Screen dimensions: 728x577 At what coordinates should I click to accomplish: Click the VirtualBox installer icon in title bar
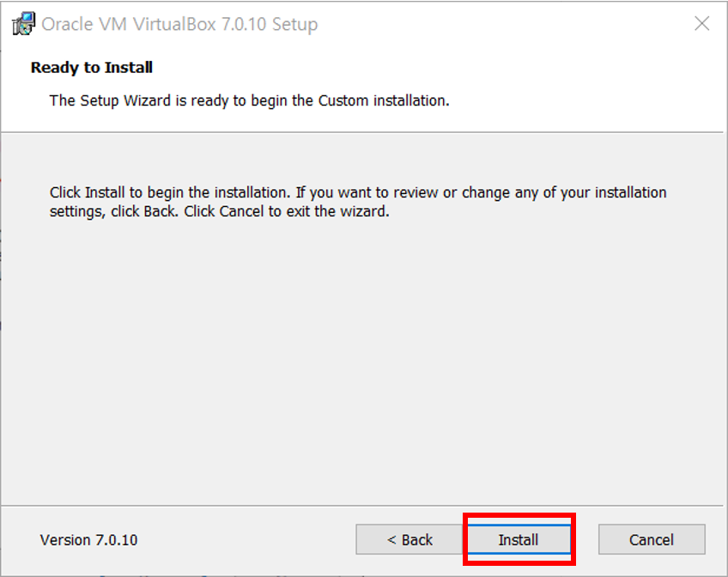(23, 24)
